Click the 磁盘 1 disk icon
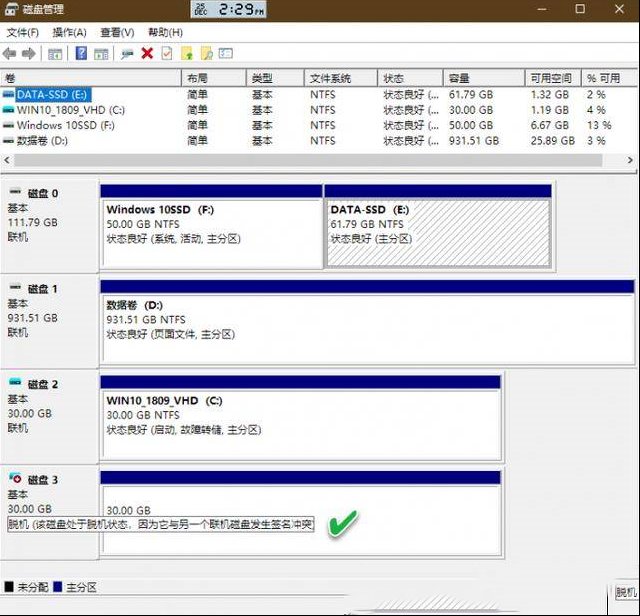Image resolution: width=640 pixels, height=616 pixels. click(x=15, y=287)
